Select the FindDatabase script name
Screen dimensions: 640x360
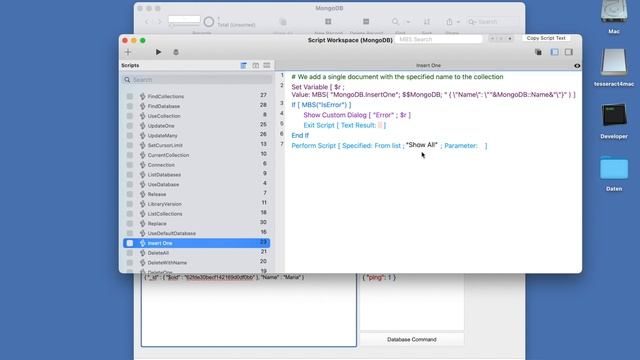pos(164,106)
